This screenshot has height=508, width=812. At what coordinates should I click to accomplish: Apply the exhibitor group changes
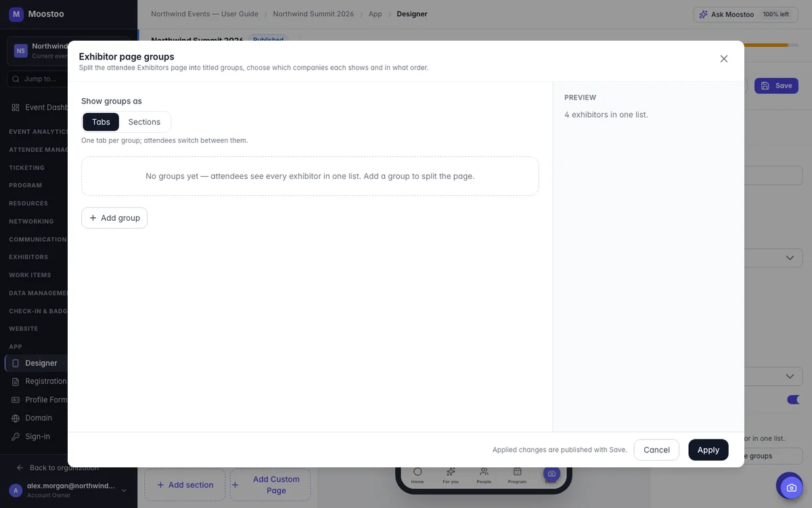pos(708,450)
